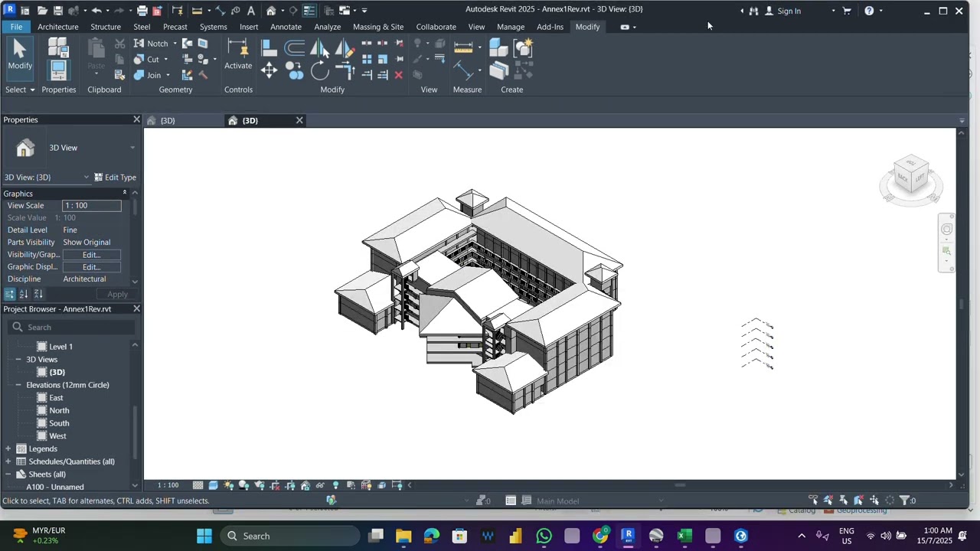
Task: Open the Massing & Site ribbon tab
Action: [378, 27]
